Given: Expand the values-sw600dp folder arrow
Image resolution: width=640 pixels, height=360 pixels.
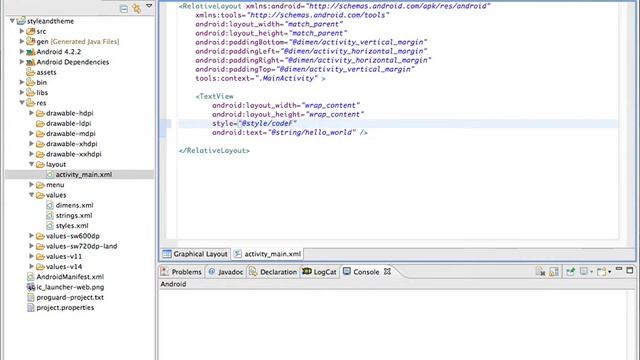Looking at the screenshot, I should (x=31, y=236).
